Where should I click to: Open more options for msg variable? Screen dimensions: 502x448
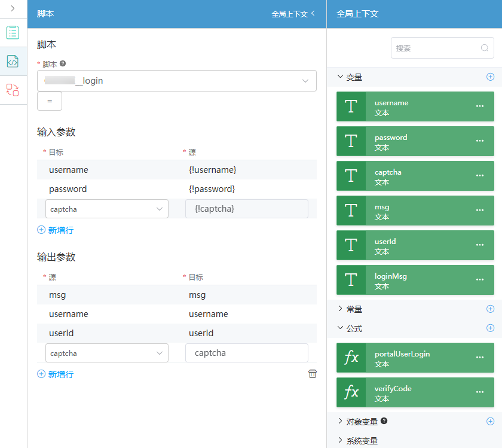click(x=479, y=210)
